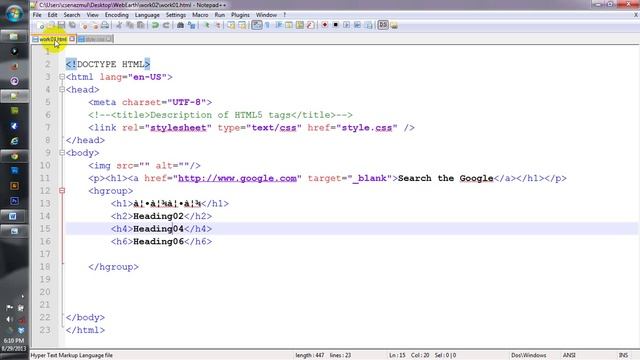Switch to the second inactive document tab
Screen dimensions: 640x360
tap(95, 39)
